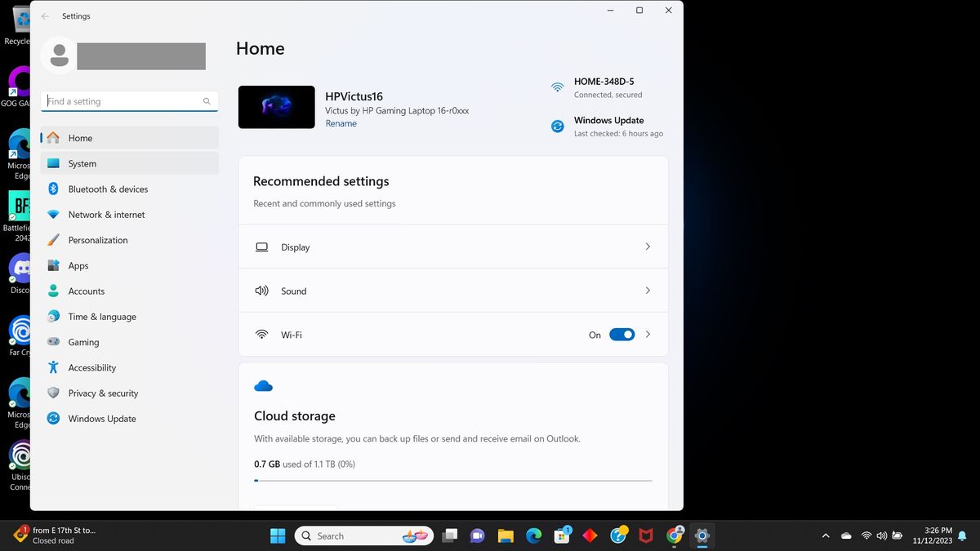980x551 pixels.
Task: Select System in the sidebar
Action: pos(82,163)
